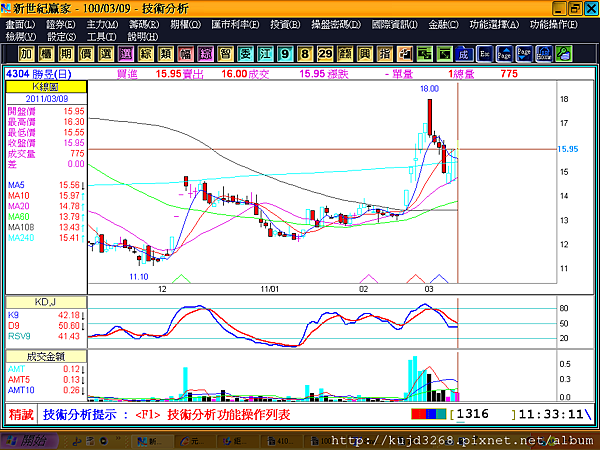Screen dimensions: 600x450
Task: Open the 工具(T) menu
Action: pyautogui.click(x=101, y=37)
